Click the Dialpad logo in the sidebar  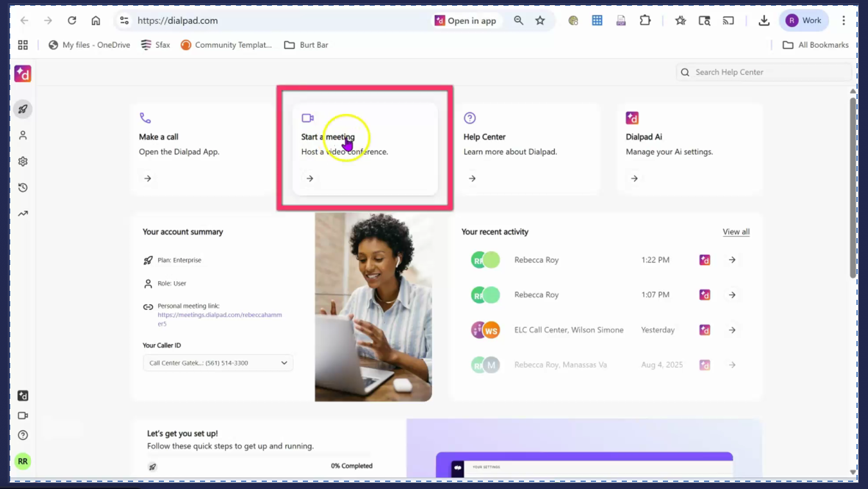click(x=23, y=74)
